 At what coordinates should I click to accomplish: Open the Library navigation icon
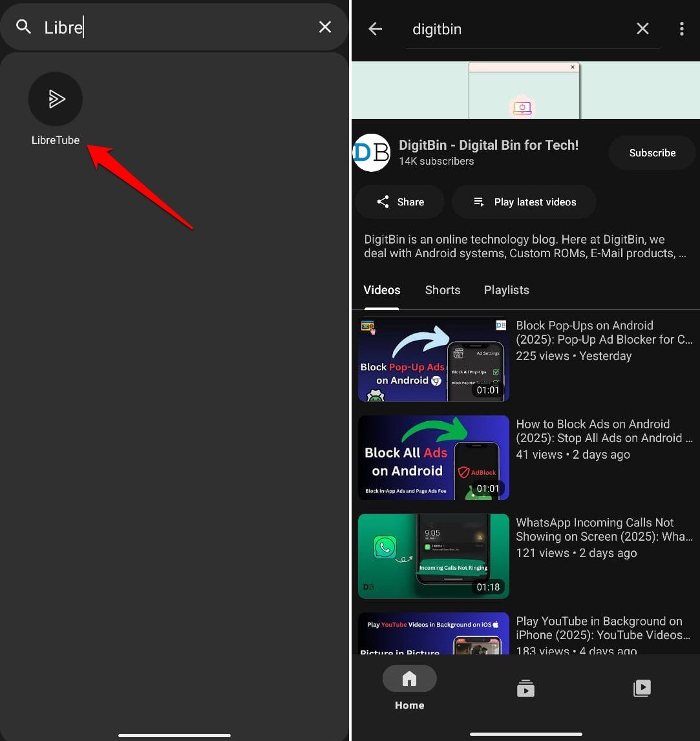(642, 688)
